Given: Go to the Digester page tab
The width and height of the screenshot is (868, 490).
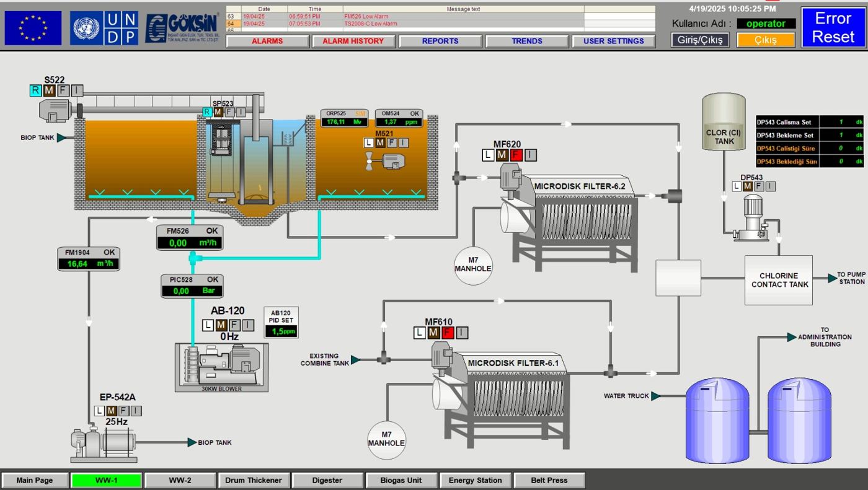Looking at the screenshot, I should pyautogui.click(x=327, y=480).
